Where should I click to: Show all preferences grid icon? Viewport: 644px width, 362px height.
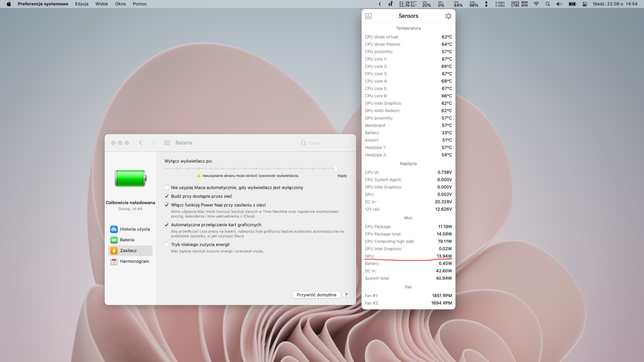pos(167,143)
